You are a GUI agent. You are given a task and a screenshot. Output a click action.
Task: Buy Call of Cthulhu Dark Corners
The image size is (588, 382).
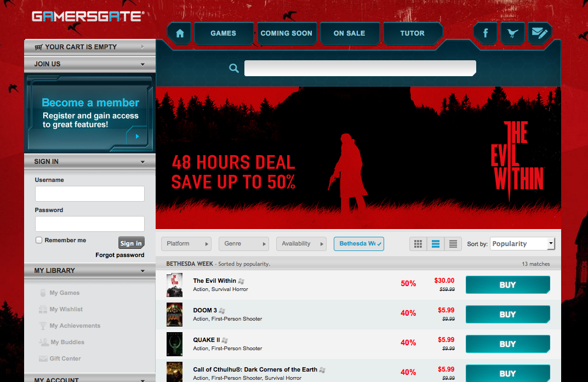click(508, 373)
